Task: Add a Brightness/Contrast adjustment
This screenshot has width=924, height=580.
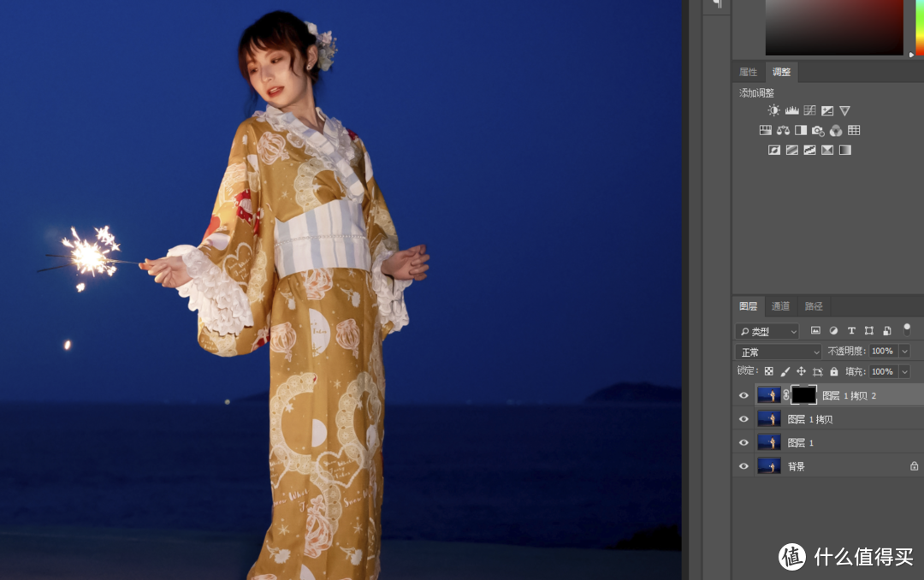Action: tap(773, 110)
